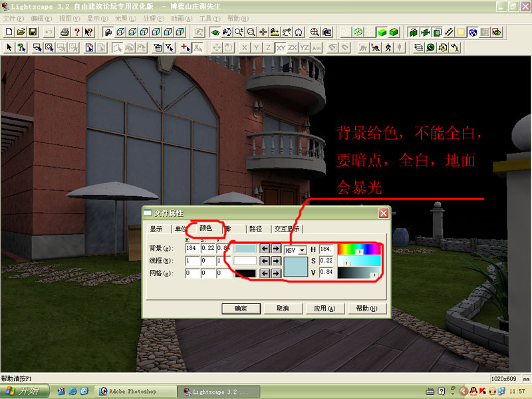Select the solid green shaded display icon
This screenshot has width=532, height=399.
[x=382, y=32]
